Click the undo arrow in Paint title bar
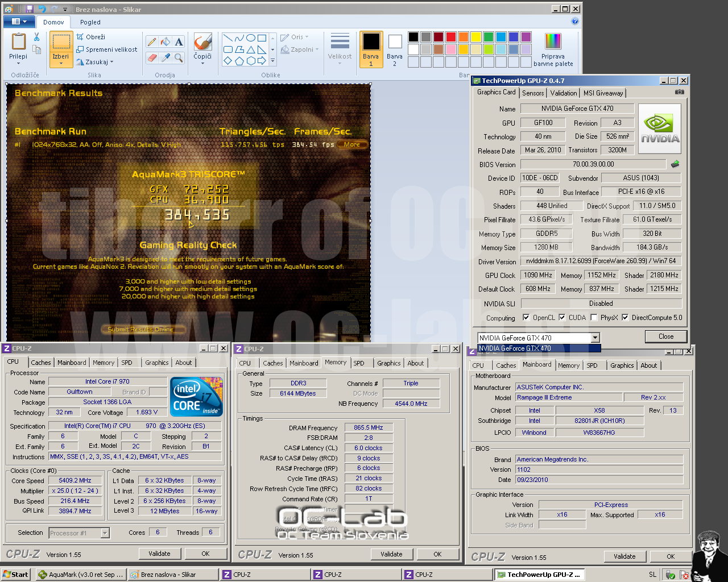 point(42,9)
